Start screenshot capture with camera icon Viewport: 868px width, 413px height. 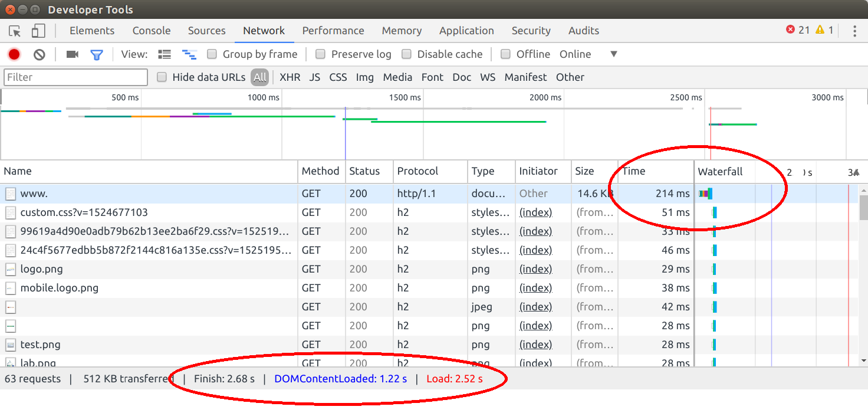click(71, 54)
